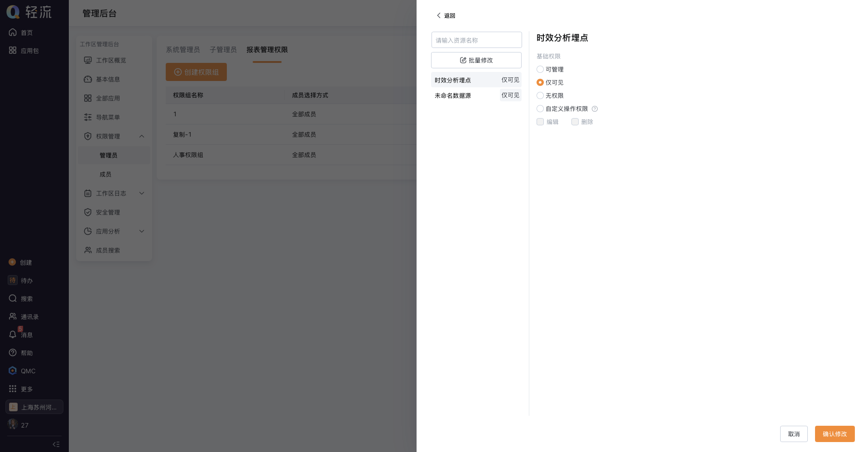Select the 仅可见 radio option
Screen dimensions: 868x452
pos(540,82)
